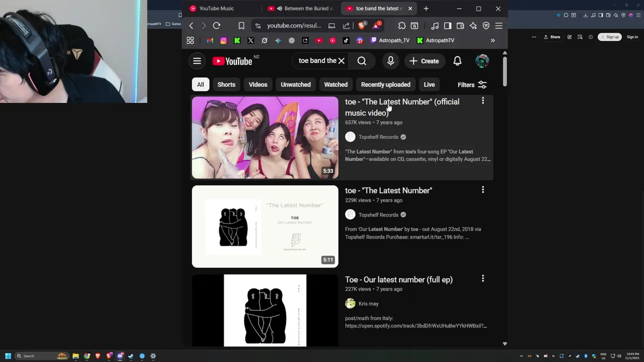Open 'Toe - Our latest number (full ep)' title

point(399,280)
